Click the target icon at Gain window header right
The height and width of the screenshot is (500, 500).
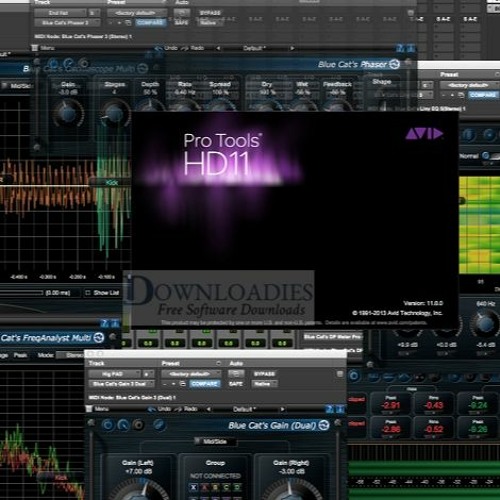coord(340,374)
